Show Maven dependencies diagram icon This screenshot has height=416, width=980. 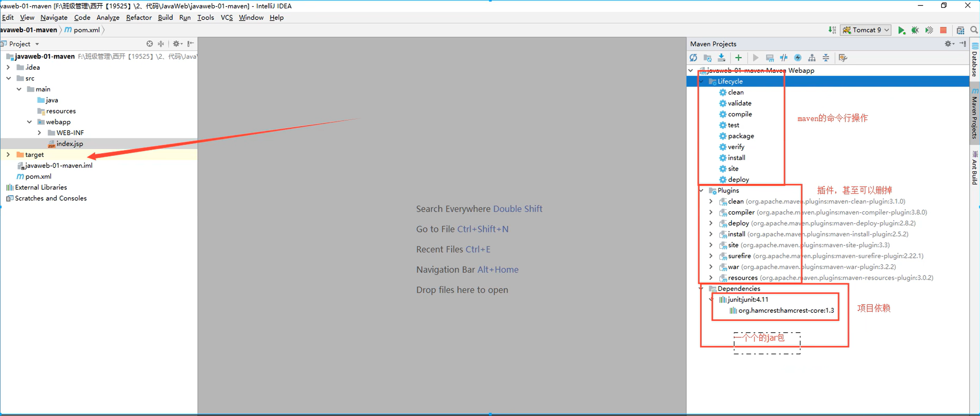(812, 58)
